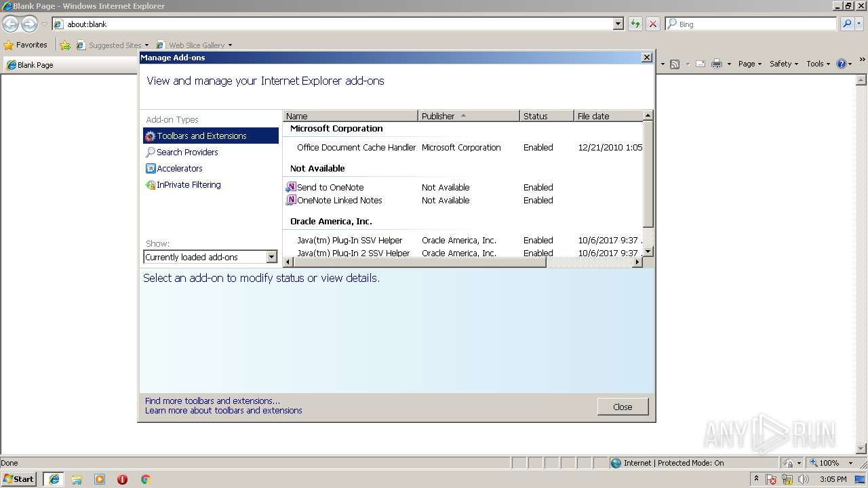This screenshot has height=488, width=868.
Task: Expand the zoom level dropdown arrow
Action: coord(851,463)
